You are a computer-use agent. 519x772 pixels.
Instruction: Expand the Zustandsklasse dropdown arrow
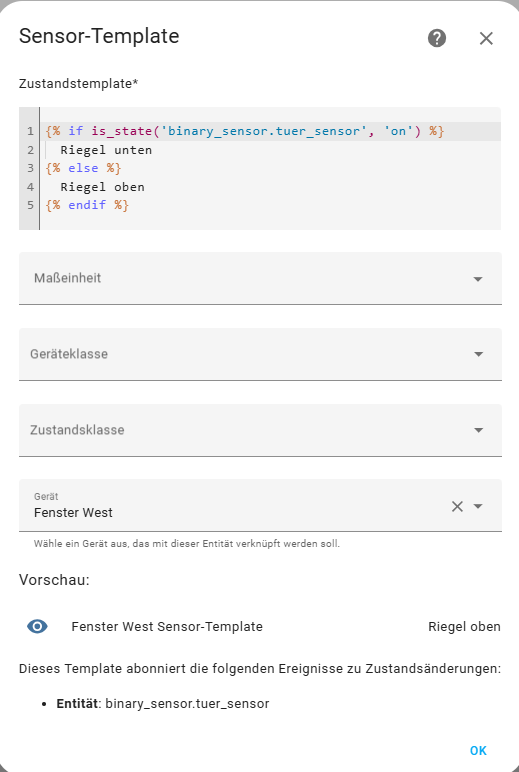click(478, 430)
